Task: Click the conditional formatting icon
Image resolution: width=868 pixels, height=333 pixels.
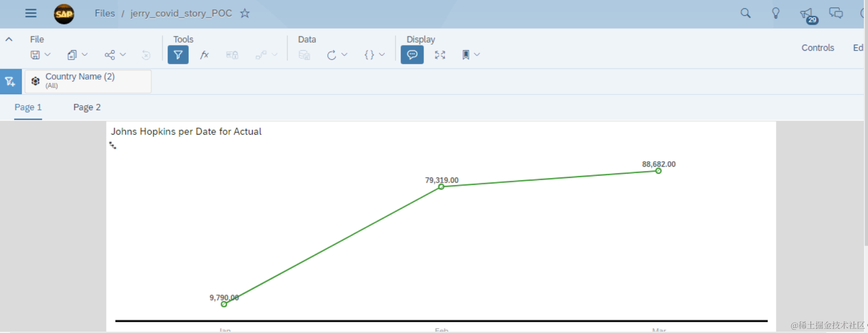Action: [x=232, y=55]
